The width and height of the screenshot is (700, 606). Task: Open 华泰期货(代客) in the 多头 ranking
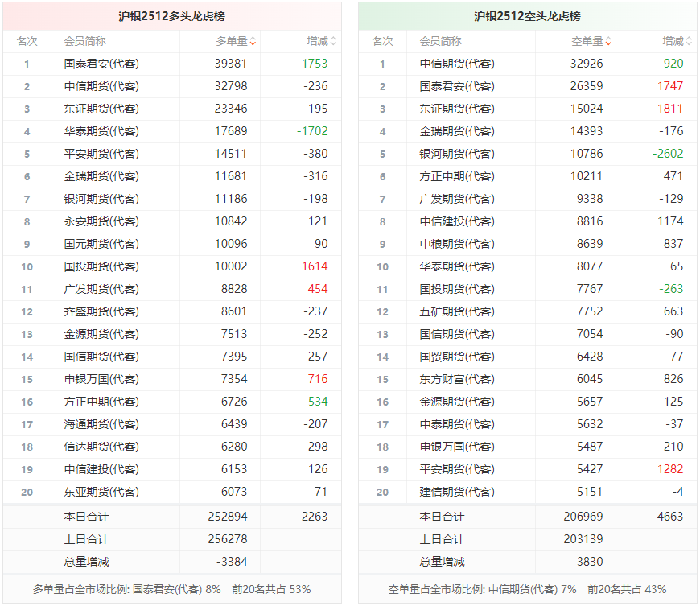tap(101, 131)
